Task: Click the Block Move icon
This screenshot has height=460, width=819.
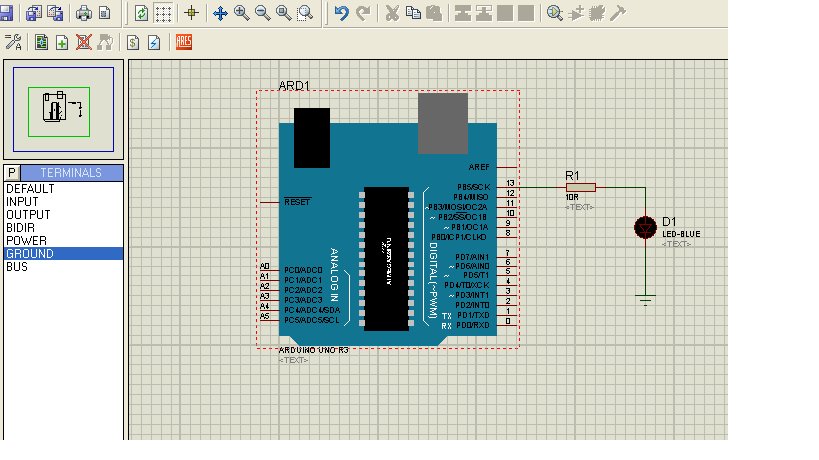Action: point(484,13)
